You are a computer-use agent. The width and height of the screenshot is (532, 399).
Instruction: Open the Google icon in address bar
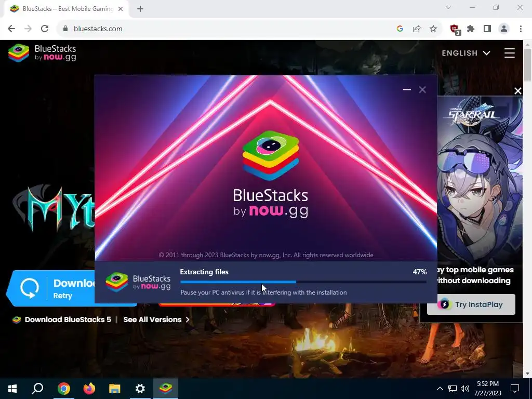pos(400,29)
